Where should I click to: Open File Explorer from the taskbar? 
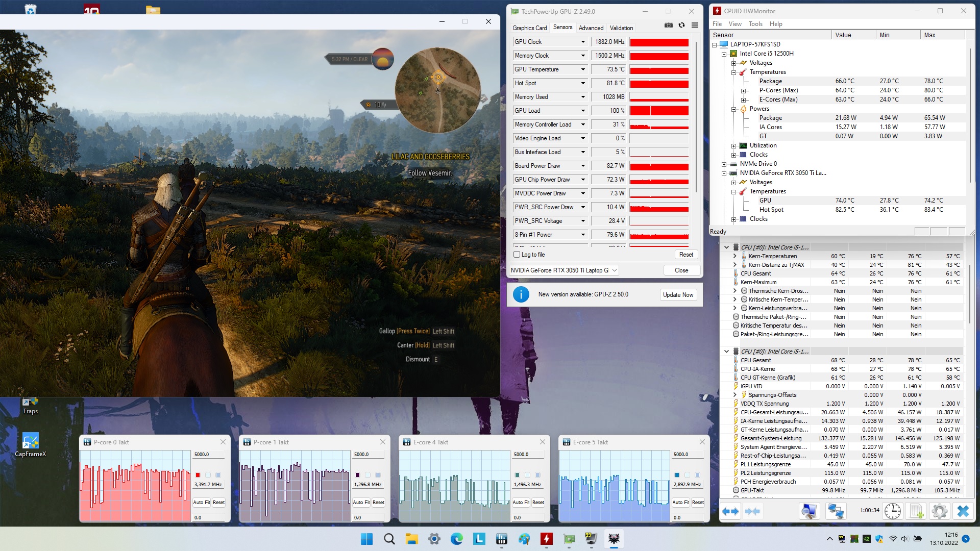tap(411, 539)
